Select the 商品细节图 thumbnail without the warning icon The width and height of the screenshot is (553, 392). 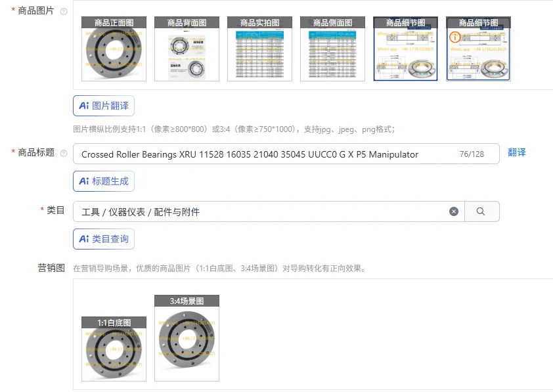(x=406, y=49)
